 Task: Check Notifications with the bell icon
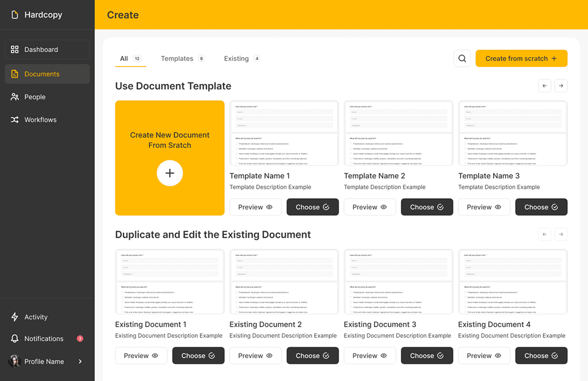click(16, 339)
